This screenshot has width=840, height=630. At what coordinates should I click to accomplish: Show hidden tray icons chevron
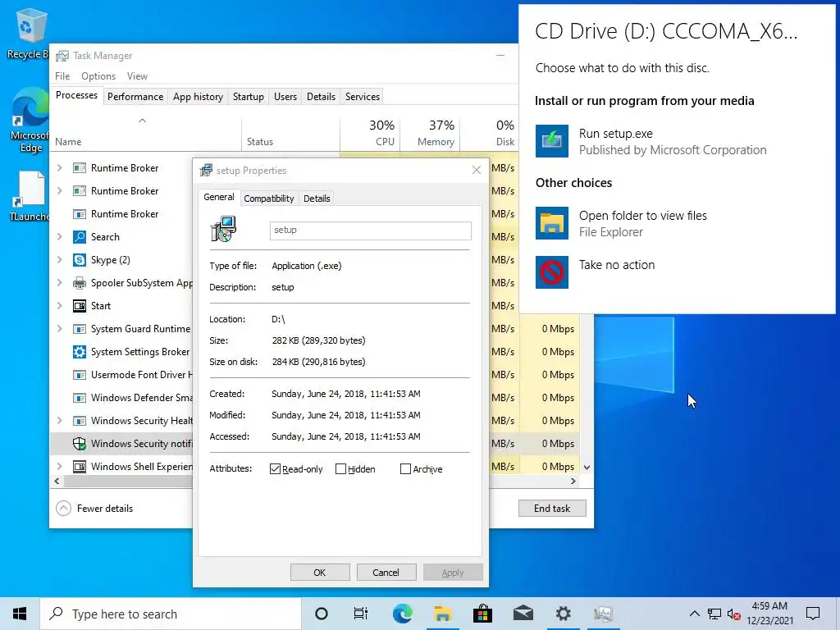pyautogui.click(x=694, y=614)
